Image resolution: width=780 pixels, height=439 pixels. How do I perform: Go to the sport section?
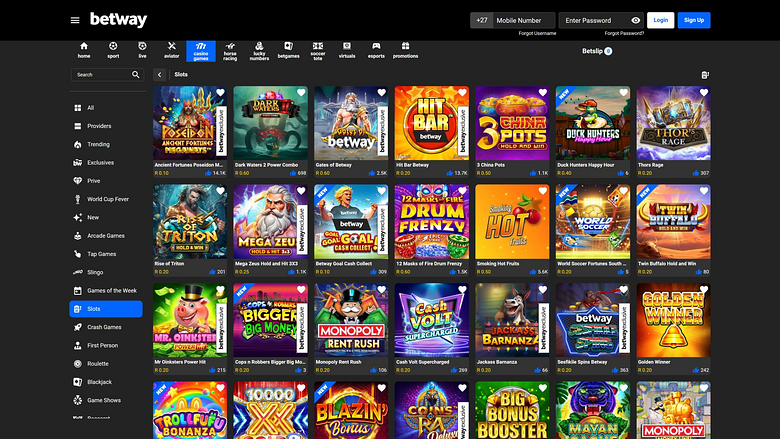click(x=113, y=51)
